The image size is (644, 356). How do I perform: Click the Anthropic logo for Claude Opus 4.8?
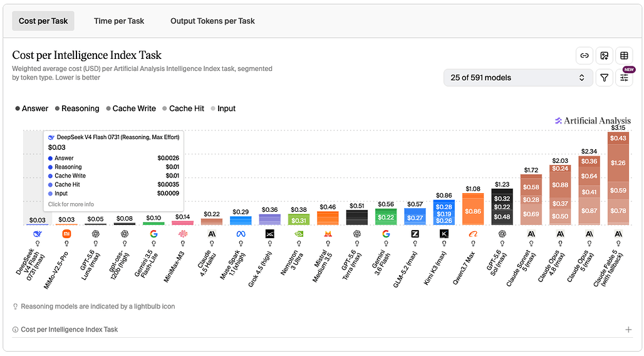click(x=560, y=234)
